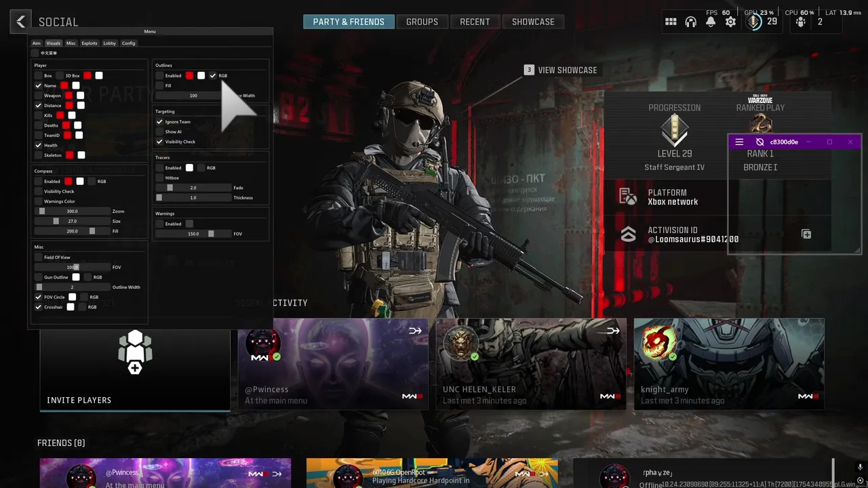
Task: Click the Compass Size slider
Action: point(72,221)
